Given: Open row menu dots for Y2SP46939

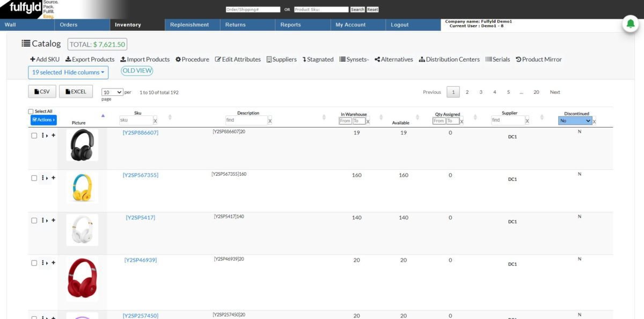Looking at the screenshot, I should [x=42, y=263].
